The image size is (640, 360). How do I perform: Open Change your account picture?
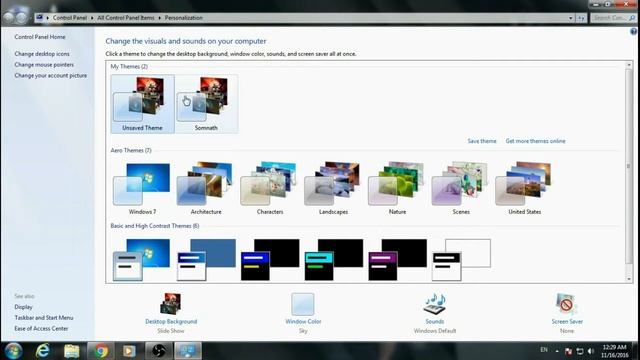coord(51,76)
